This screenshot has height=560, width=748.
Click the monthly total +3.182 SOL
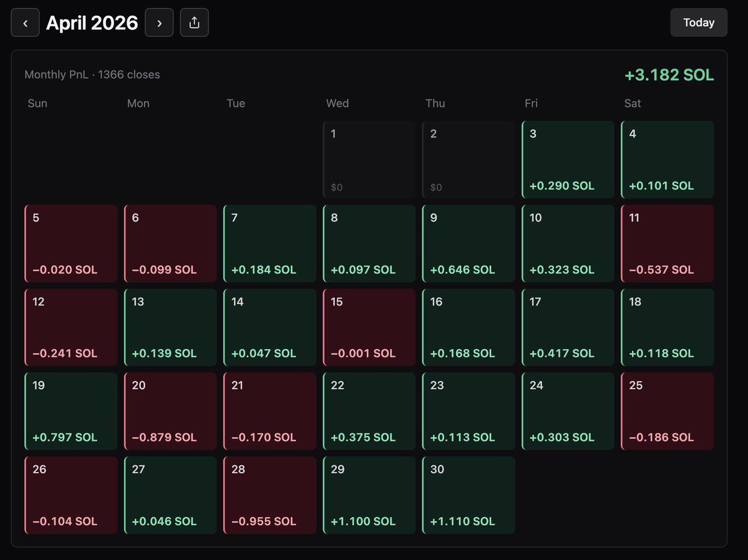coord(669,75)
